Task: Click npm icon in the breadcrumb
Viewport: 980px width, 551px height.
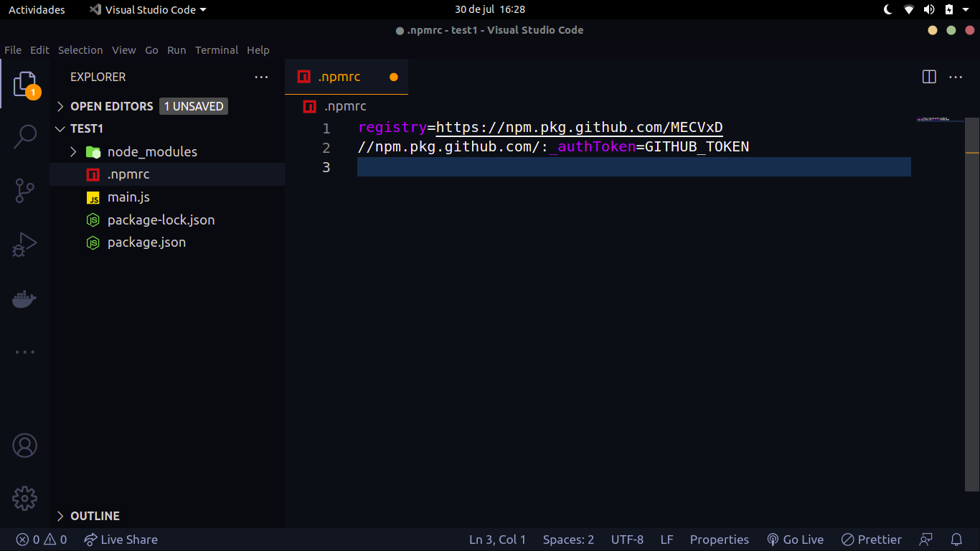Action: pos(309,106)
